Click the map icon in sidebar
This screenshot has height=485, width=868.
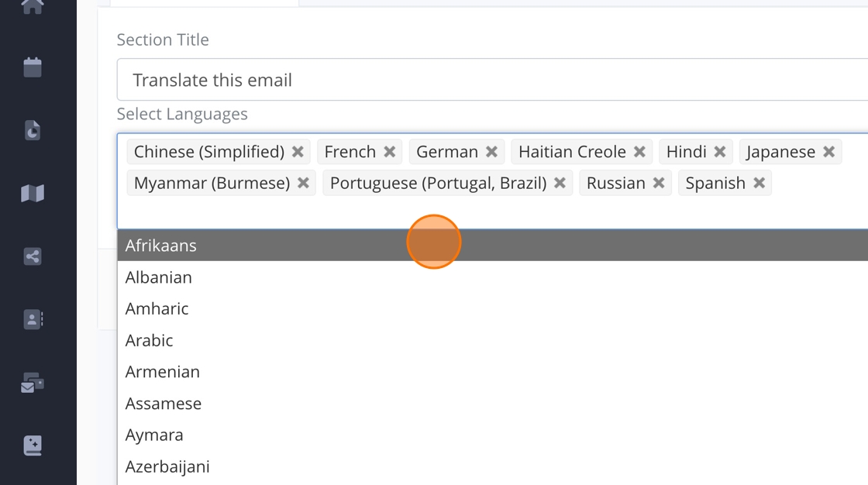(x=33, y=193)
